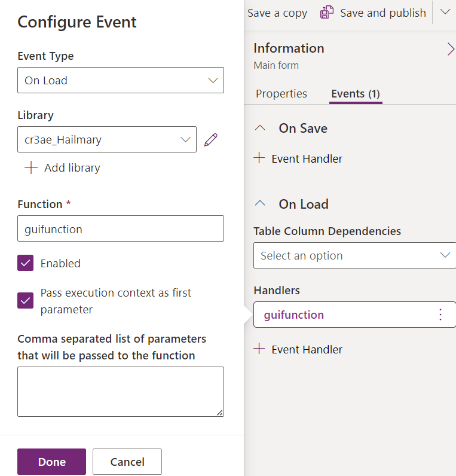Viewport: 456px width, 476px height.
Task: Collapse the Information pane with right chevron
Action: click(x=450, y=49)
